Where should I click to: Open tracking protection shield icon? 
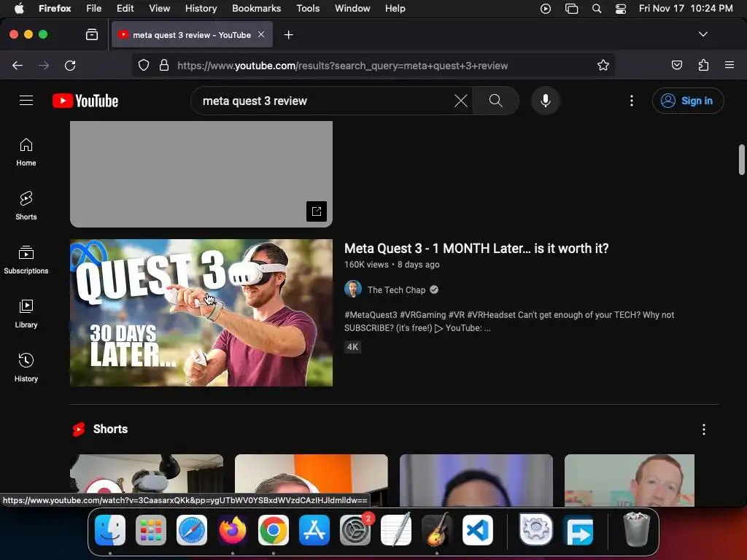tap(144, 65)
